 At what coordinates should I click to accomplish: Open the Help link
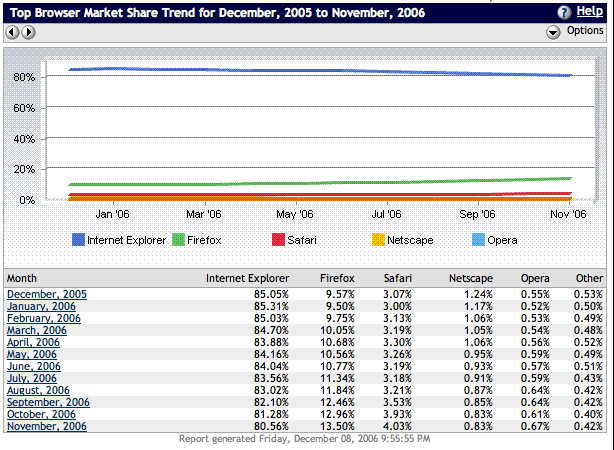(x=589, y=11)
